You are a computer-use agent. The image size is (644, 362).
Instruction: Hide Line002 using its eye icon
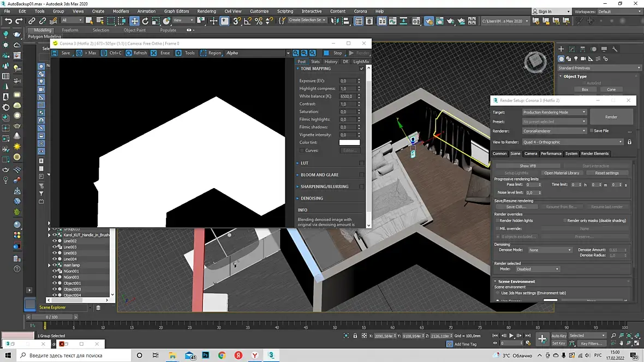[x=54, y=241]
